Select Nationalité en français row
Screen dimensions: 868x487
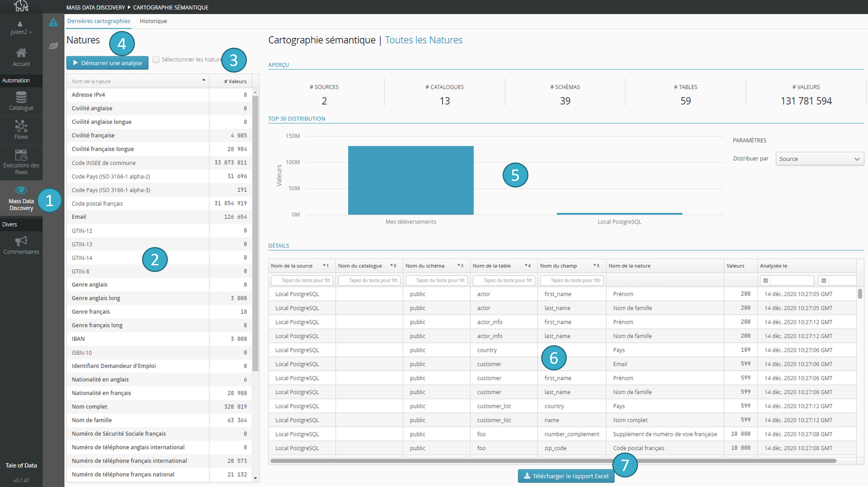(159, 393)
